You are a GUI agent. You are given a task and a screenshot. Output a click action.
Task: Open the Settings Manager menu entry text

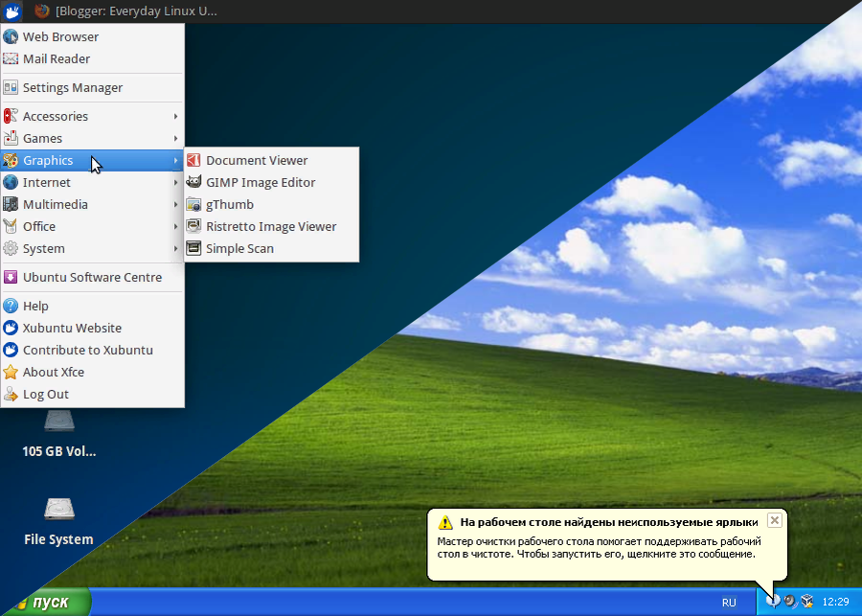tap(73, 88)
